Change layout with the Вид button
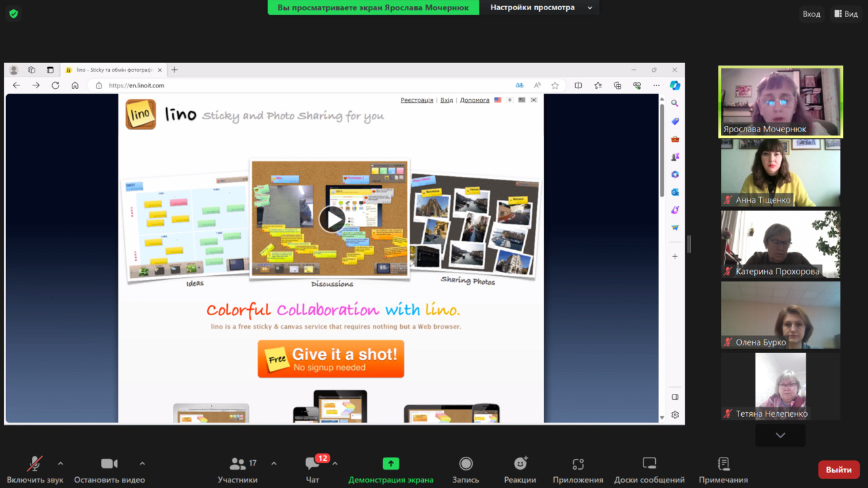The image size is (868, 488). 846,14
